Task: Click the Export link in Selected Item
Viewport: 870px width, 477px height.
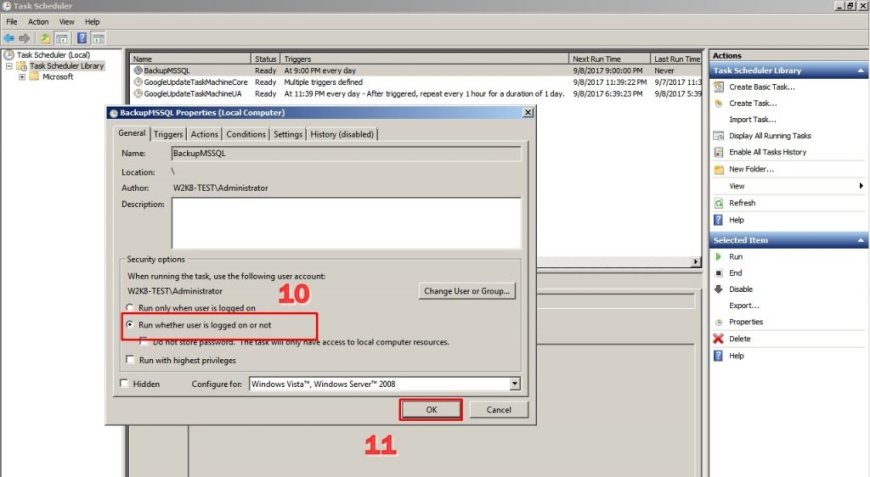Action: coord(743,306)
